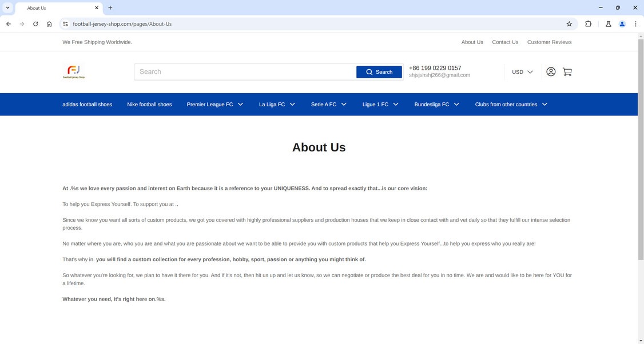This screenshot has height=344, width=644.
Task: Go to the browser home icon
Action: [x=49, y=24]
